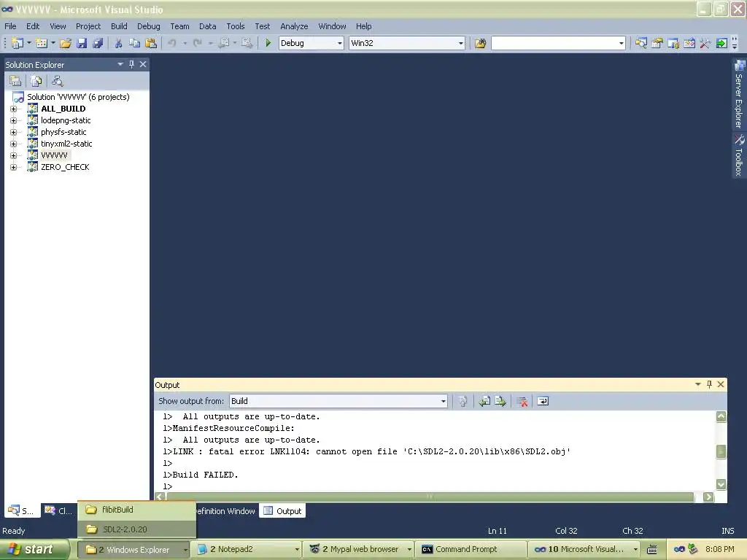Select Solution 'VVVVVV' (6 projects) root node
The height and width of the screenshot is (560, 747).
(x=78, y=97)
